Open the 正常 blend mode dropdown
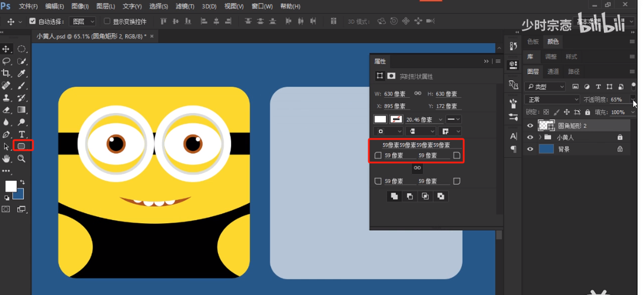 pos(553,100)
